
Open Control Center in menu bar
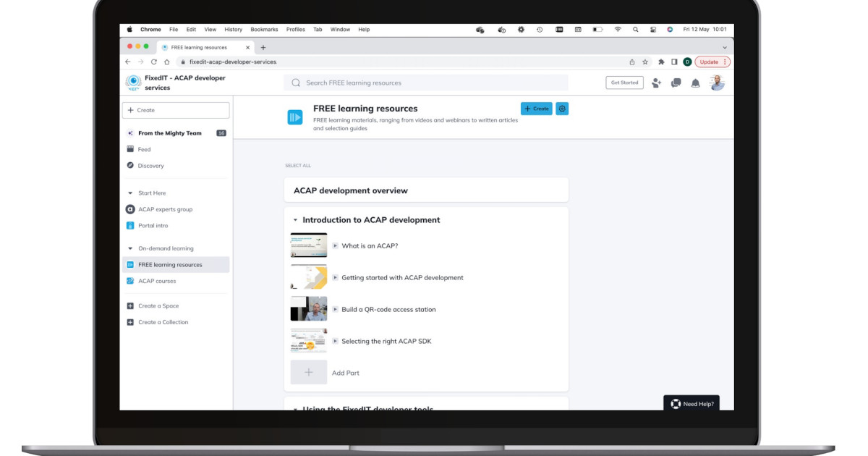pos(653,30)
